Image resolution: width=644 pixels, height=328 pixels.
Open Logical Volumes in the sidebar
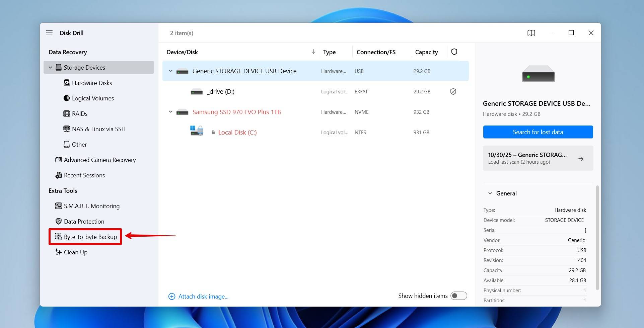[x=93, y=98]
